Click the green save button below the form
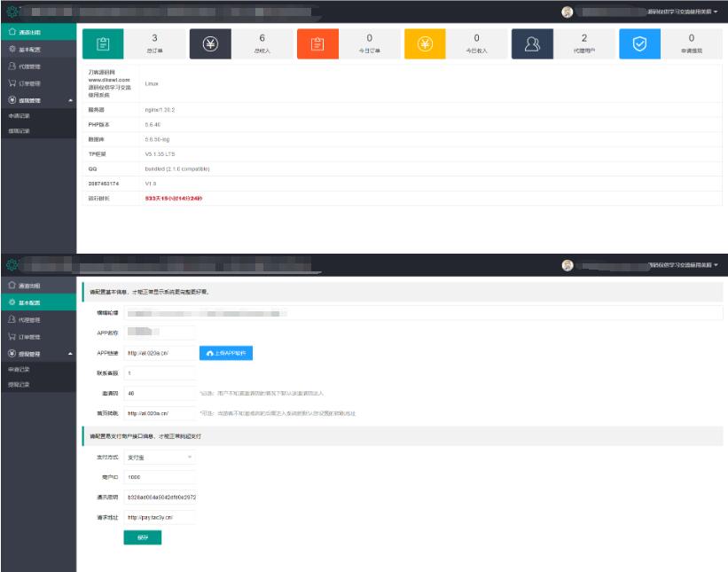 tap(143, 537)
